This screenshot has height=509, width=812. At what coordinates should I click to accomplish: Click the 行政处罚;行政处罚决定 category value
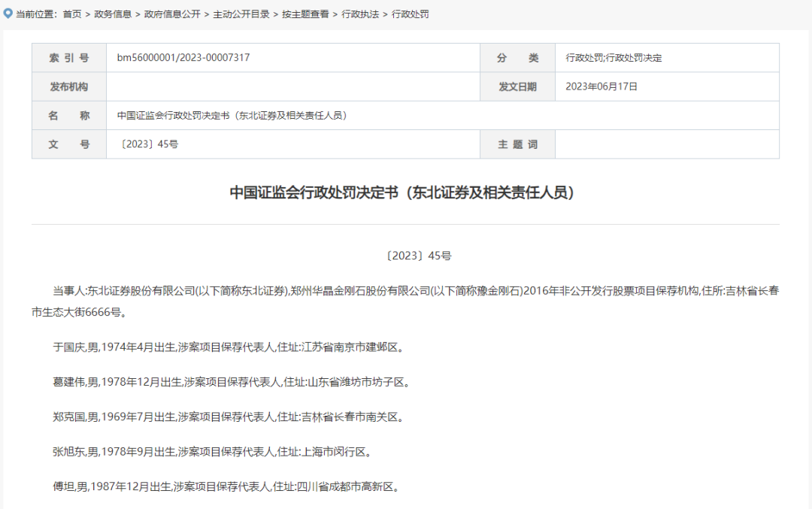coord(614,57)
